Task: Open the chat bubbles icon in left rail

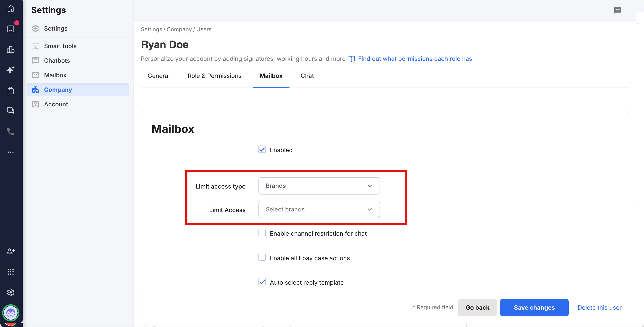Action: pos(10,111)
